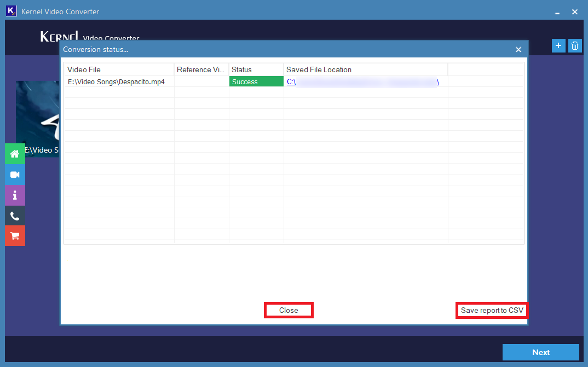
Task: Click the Close button
Action: click(289, 310)
